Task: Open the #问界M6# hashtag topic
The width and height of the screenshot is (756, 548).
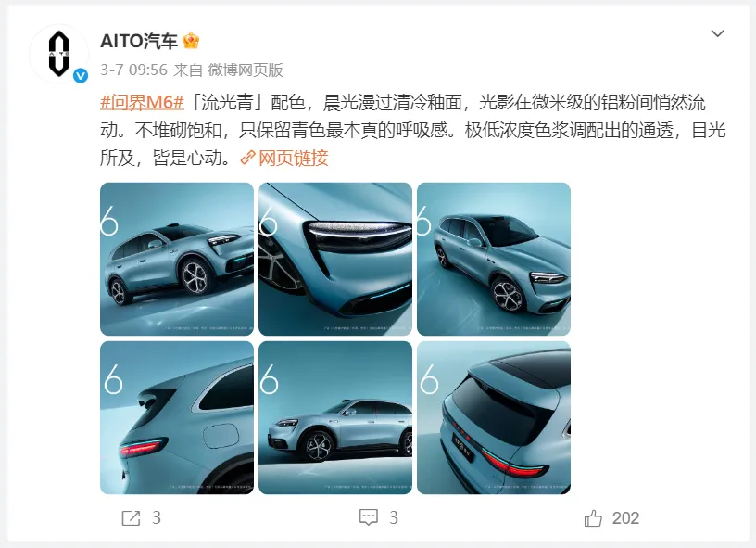Action: point(143,102)
